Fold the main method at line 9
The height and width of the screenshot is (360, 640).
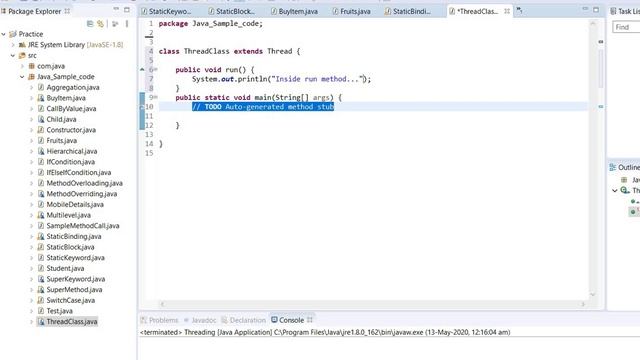click(x=156, y=97)
